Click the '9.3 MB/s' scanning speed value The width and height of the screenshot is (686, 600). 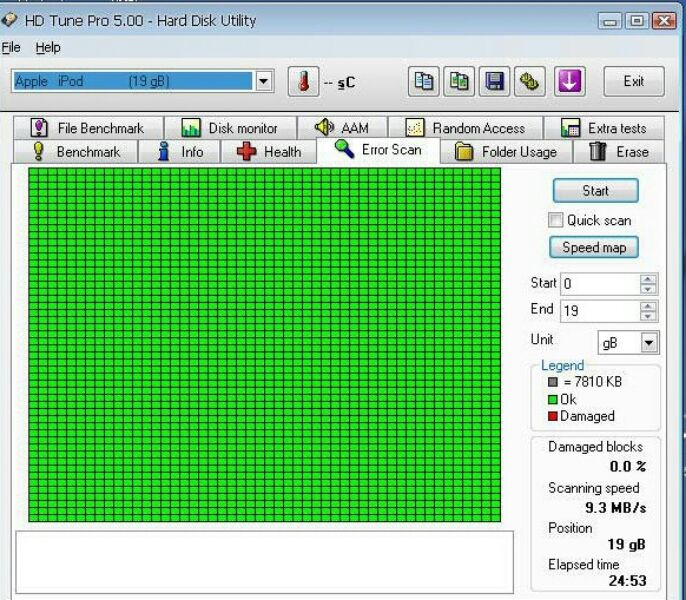(615, 508)
